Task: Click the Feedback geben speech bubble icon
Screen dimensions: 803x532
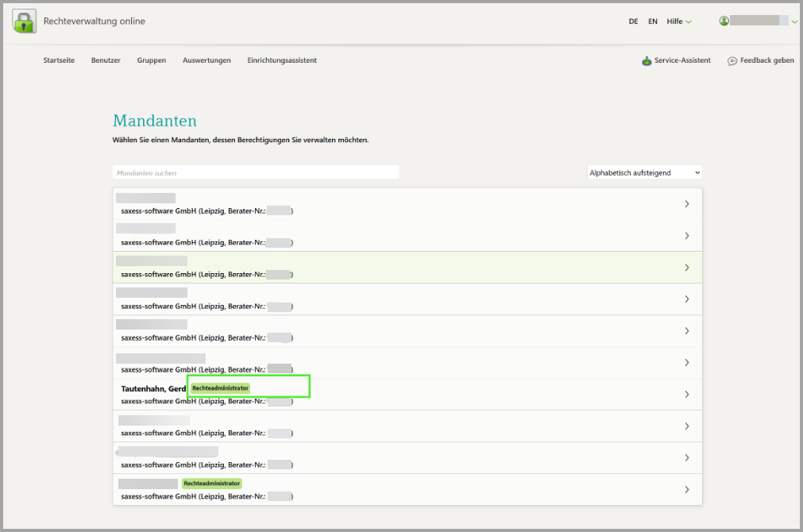Action: (732, 61)
